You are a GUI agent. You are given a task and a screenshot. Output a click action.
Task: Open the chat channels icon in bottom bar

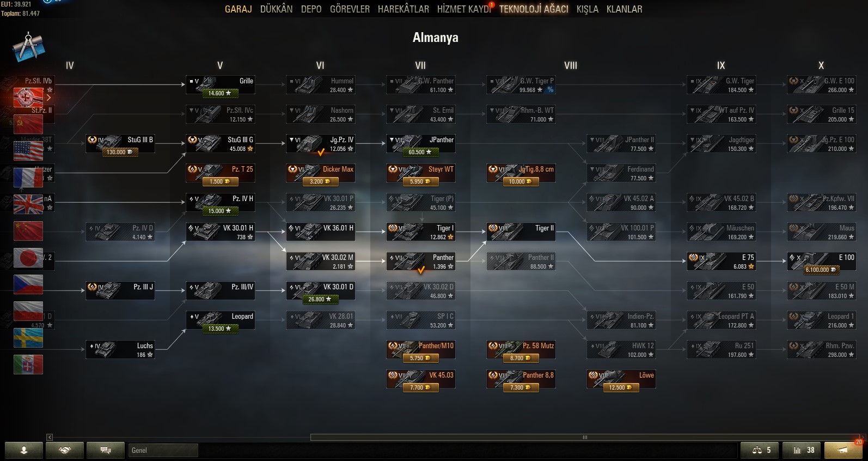[106, 450]
